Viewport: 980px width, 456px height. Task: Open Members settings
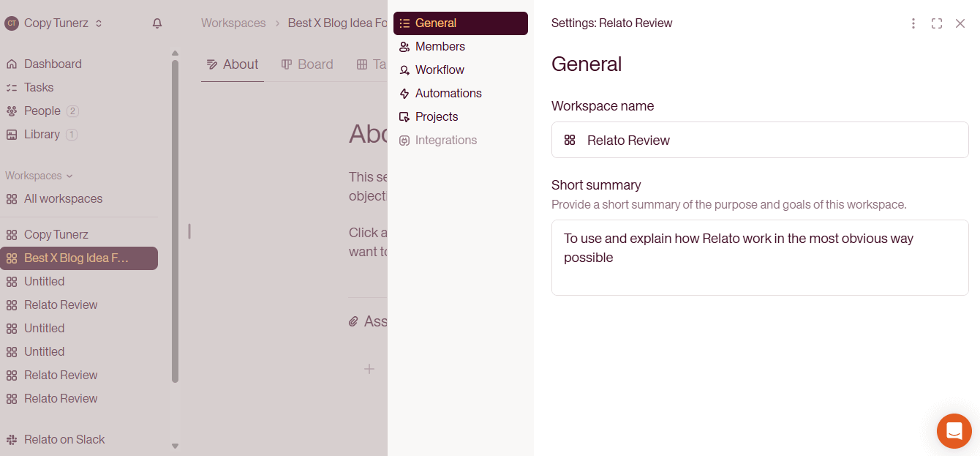[461, 46]
